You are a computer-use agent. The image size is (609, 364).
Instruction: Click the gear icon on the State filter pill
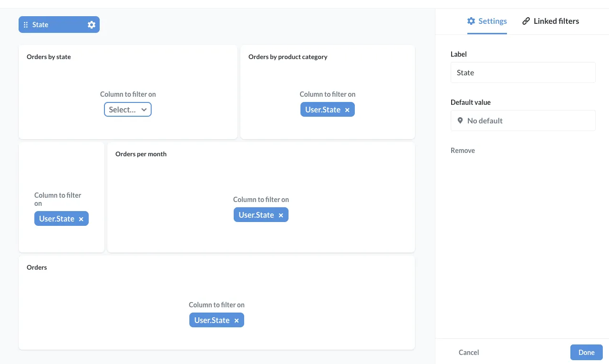coord(91,24)
